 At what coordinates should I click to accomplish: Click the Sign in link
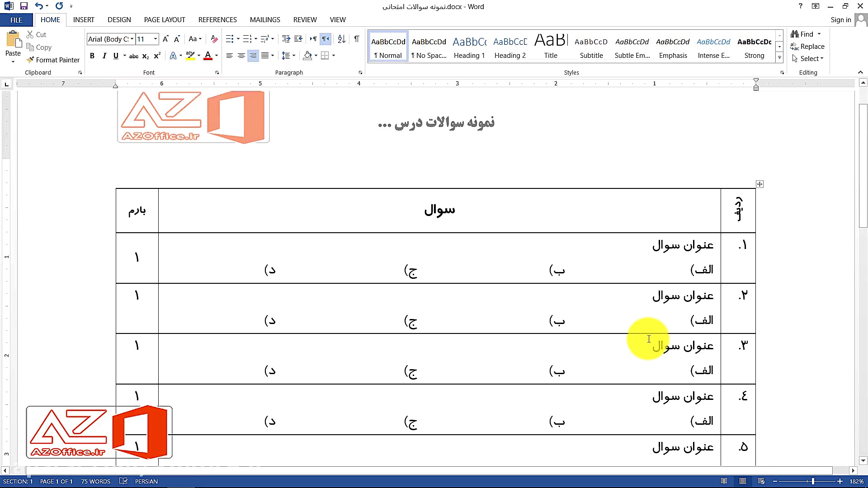[840, 19]
